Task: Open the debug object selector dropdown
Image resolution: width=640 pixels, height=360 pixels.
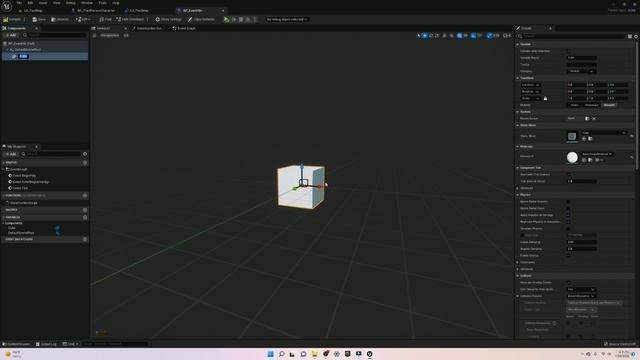Action: [x=287, y=19]
